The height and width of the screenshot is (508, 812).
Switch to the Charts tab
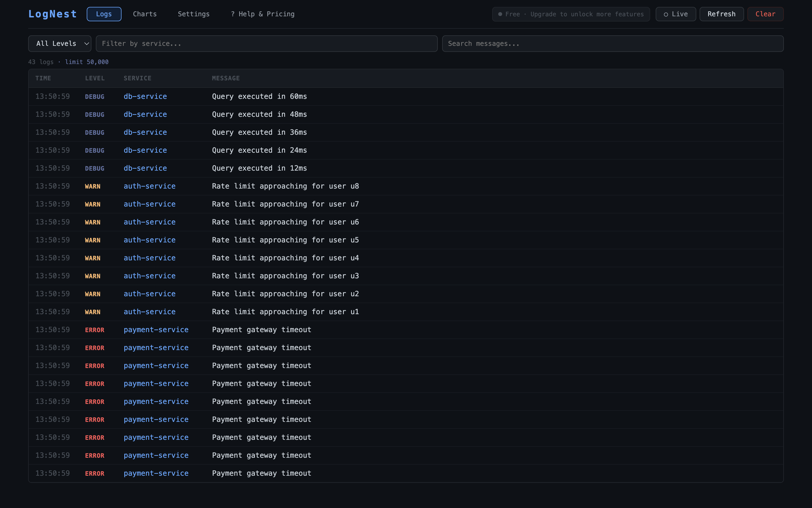pos(145,14)
